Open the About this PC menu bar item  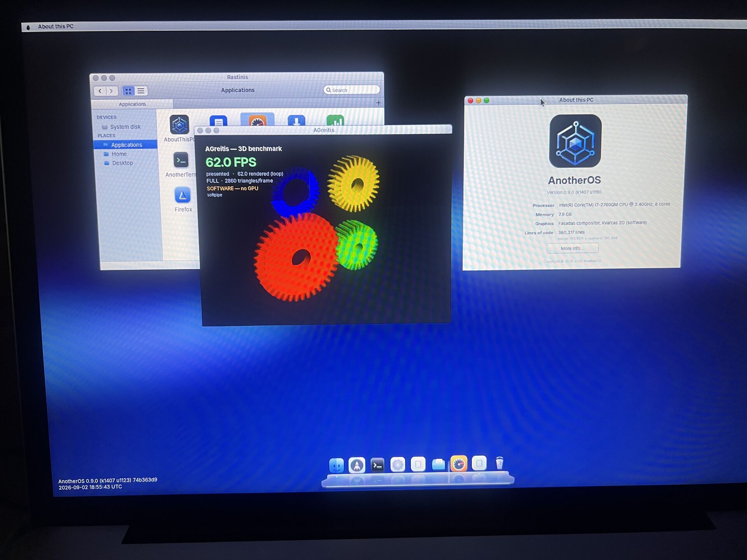tap(56, 26)
